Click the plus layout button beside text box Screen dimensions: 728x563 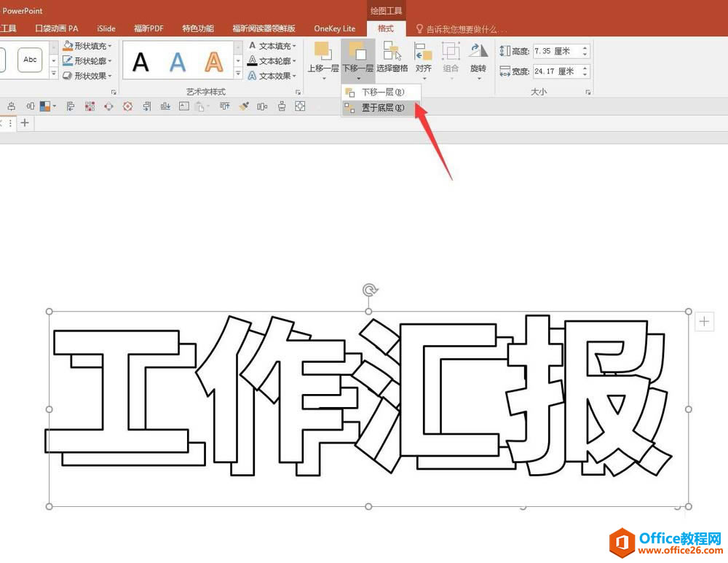tap(704, 321)
